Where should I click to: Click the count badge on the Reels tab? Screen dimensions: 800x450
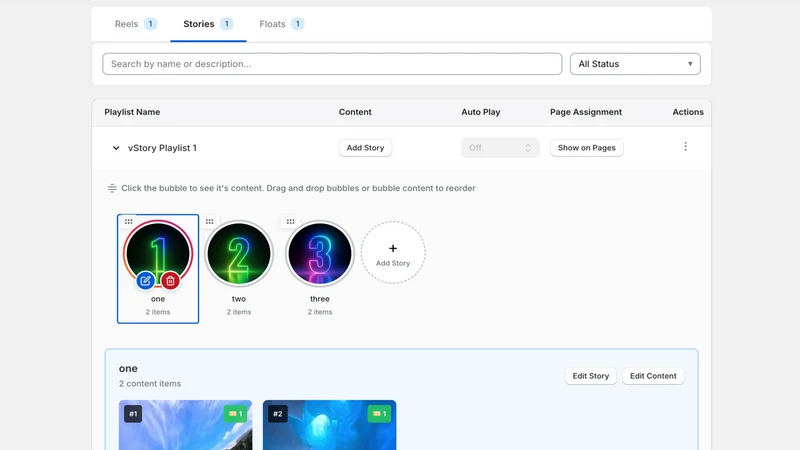(151, 24)
